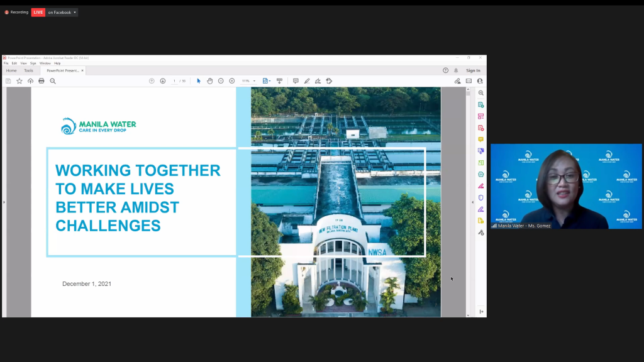
Task: Add a sticky note comment
Action: 296,81
